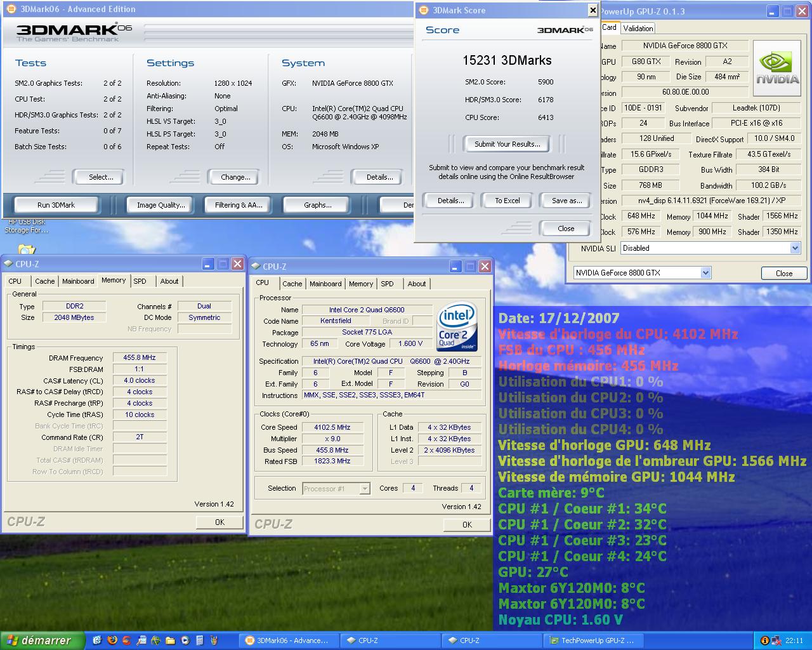
Task: Click the disconnected network tray icon
Action: [776, 640]
